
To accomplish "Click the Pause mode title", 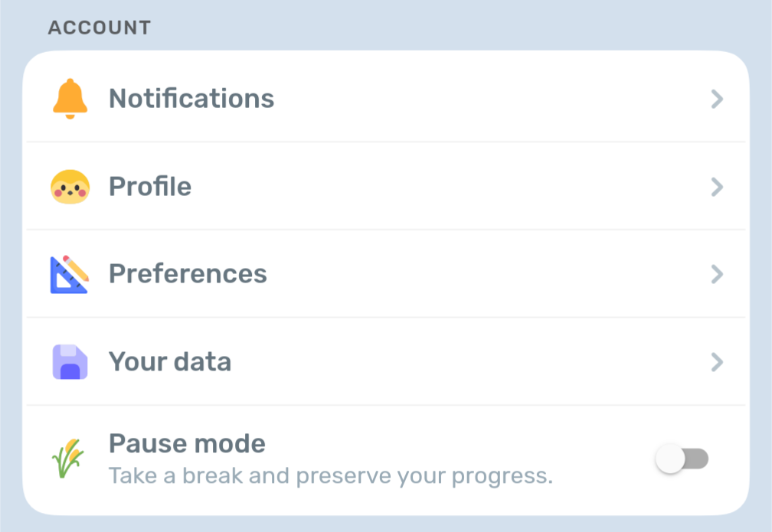I will point(187,443).
